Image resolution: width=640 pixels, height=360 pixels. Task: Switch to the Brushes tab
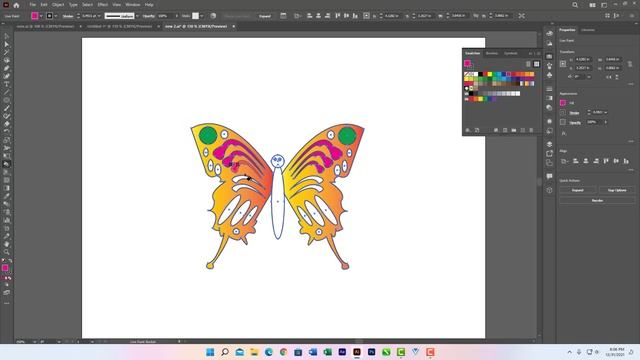point(492,53)
